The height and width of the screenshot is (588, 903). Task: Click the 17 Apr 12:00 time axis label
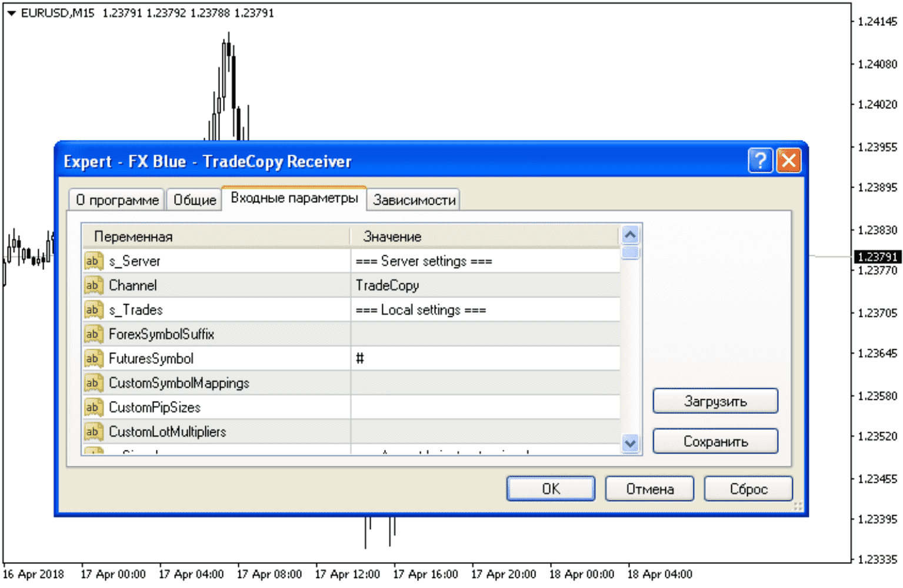tap(347, 574)
